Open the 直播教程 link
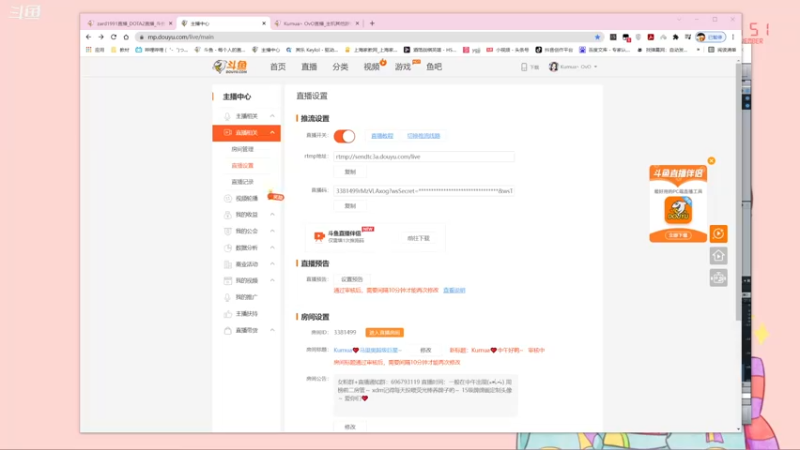The height and width of the screenshot is (450, 800). [x=382, y=136]
